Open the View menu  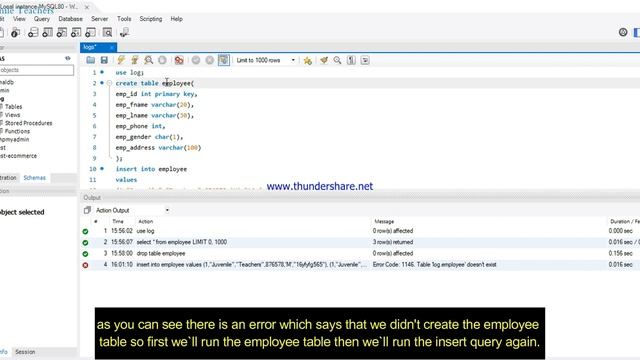[x=19, y=19]
